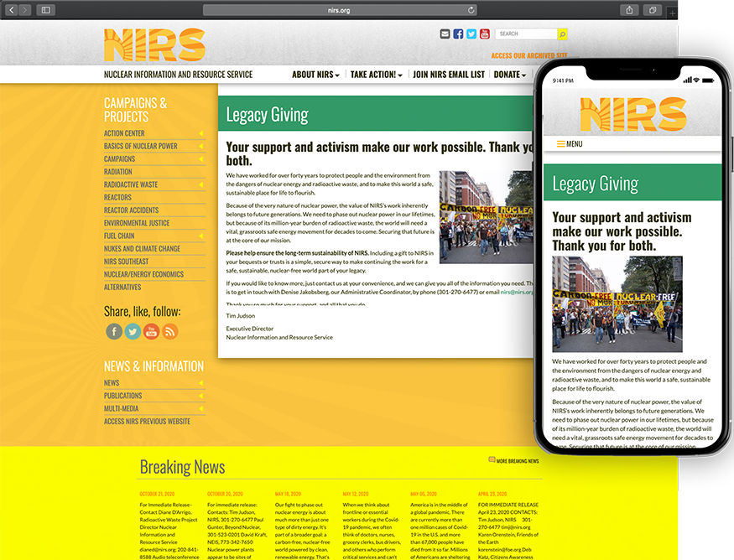
Task: Click the NIRS logo on desktop site
Action: point(154,45)
